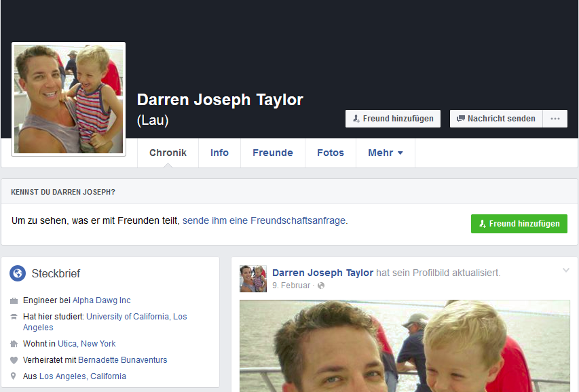Open 'Bernadette Bunaventurs' profile link

123,360
